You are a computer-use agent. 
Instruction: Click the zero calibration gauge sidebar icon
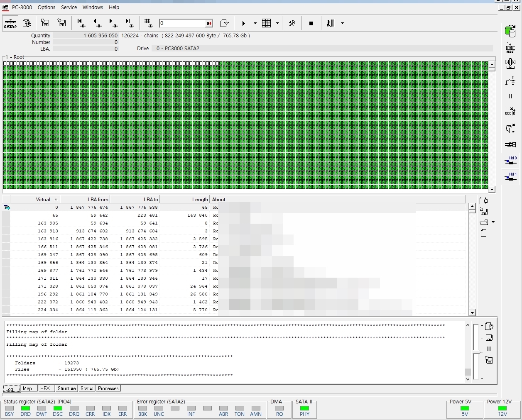pos(510,63)
